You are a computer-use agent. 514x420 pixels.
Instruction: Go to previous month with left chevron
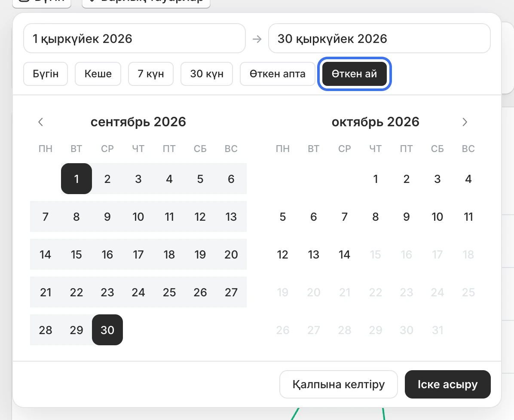(x=41, y=122)
